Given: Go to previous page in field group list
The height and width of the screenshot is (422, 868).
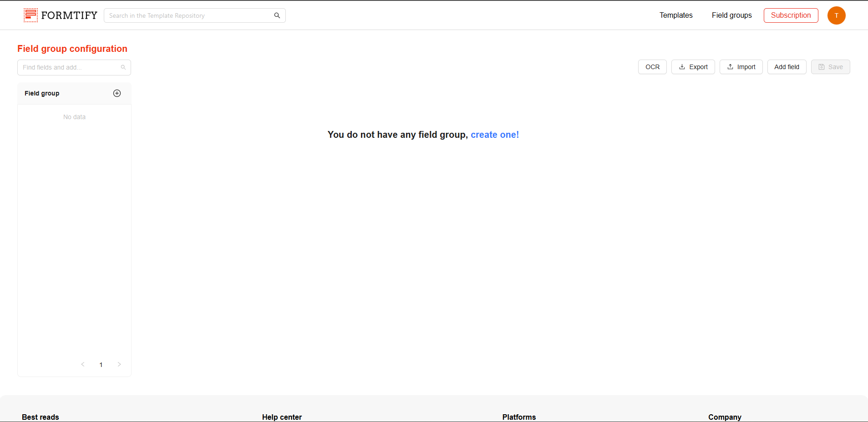Looking at the screenshot, I should (83, 364).
